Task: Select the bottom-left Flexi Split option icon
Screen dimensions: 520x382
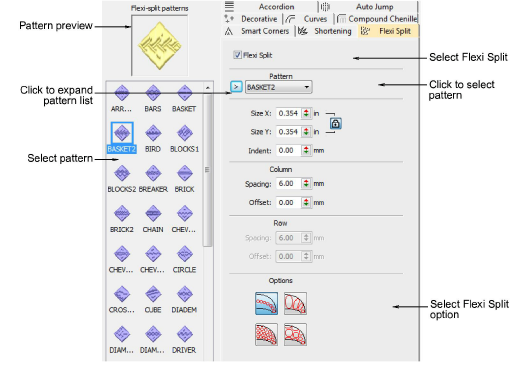Action: (x=266, y=334)
